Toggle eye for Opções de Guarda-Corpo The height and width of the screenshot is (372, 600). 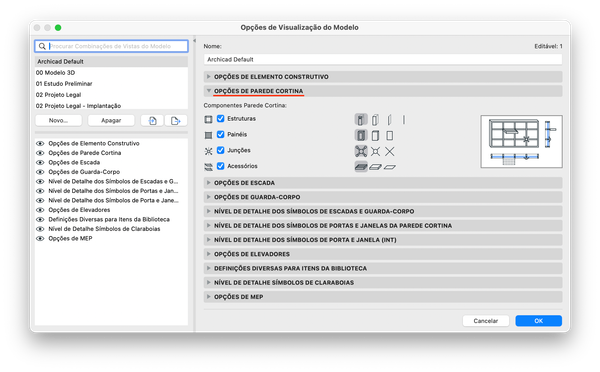tap(40, 172)
